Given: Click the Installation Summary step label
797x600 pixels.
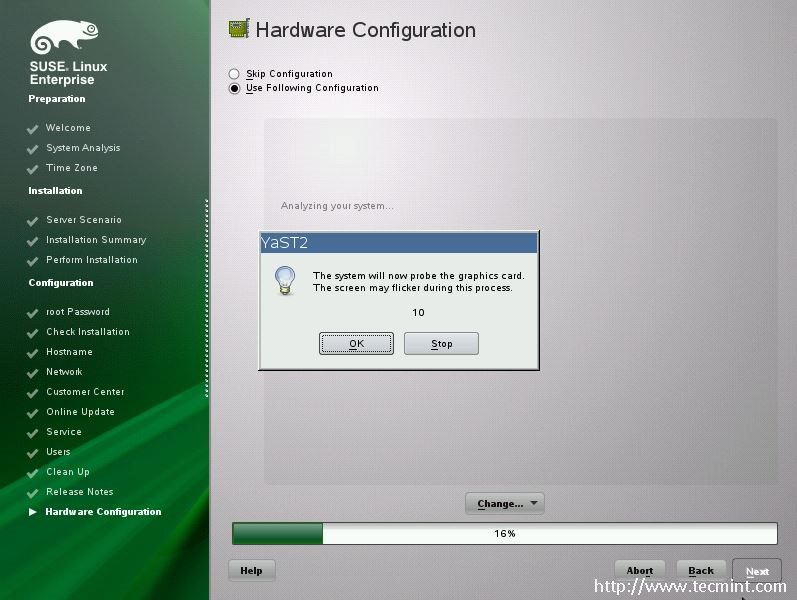Looking at the screenshot, I should pos(96,240).
